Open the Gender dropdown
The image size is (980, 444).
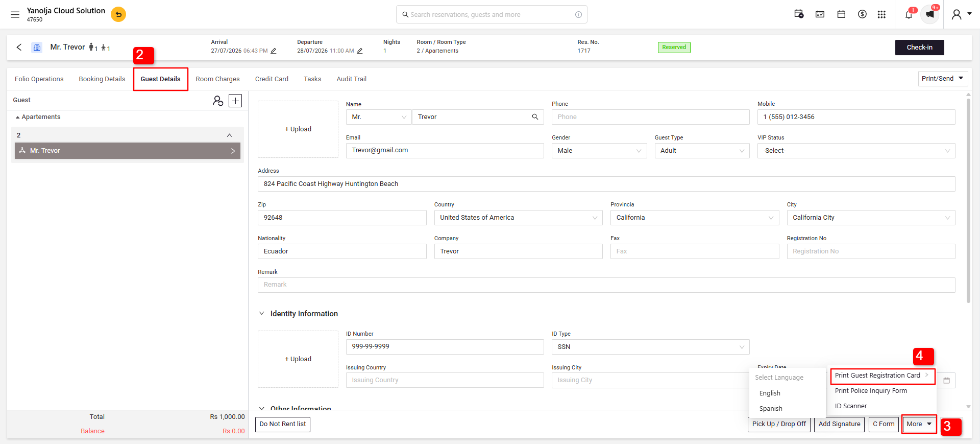[x=599, y=151]
